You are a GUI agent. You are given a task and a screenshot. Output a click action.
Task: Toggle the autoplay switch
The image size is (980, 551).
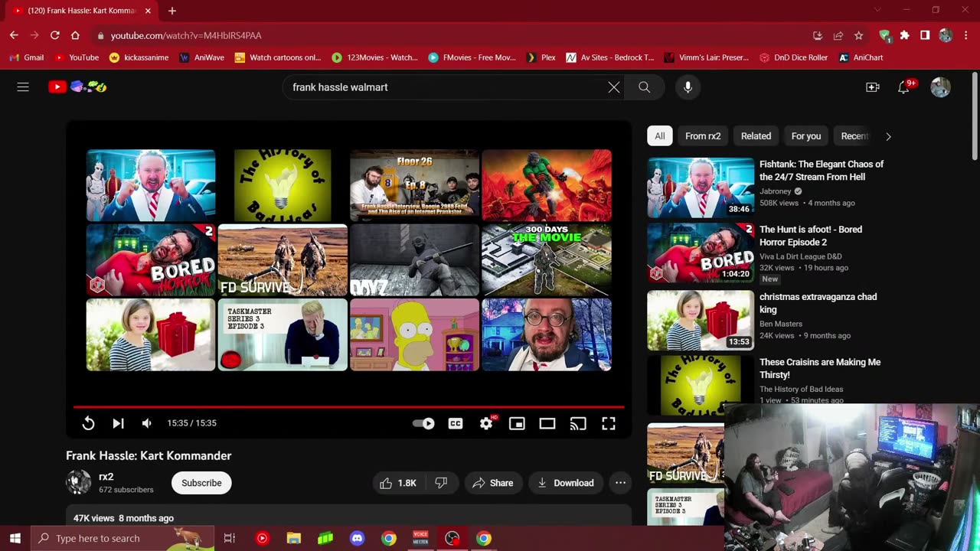pyautogui.click(x=423, y=423)
